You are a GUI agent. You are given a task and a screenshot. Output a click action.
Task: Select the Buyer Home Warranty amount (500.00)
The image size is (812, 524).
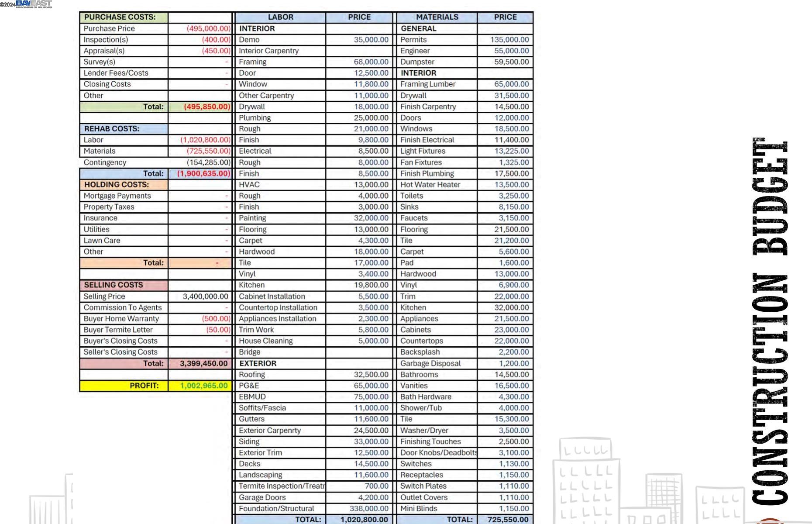tap(216, 319)
